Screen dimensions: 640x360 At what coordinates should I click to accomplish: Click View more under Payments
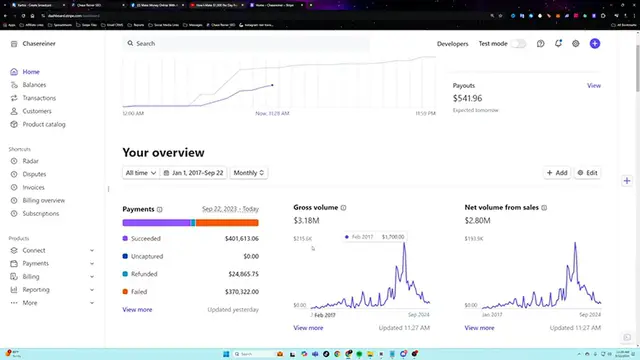pyautogui.click(x=137, y=310)
